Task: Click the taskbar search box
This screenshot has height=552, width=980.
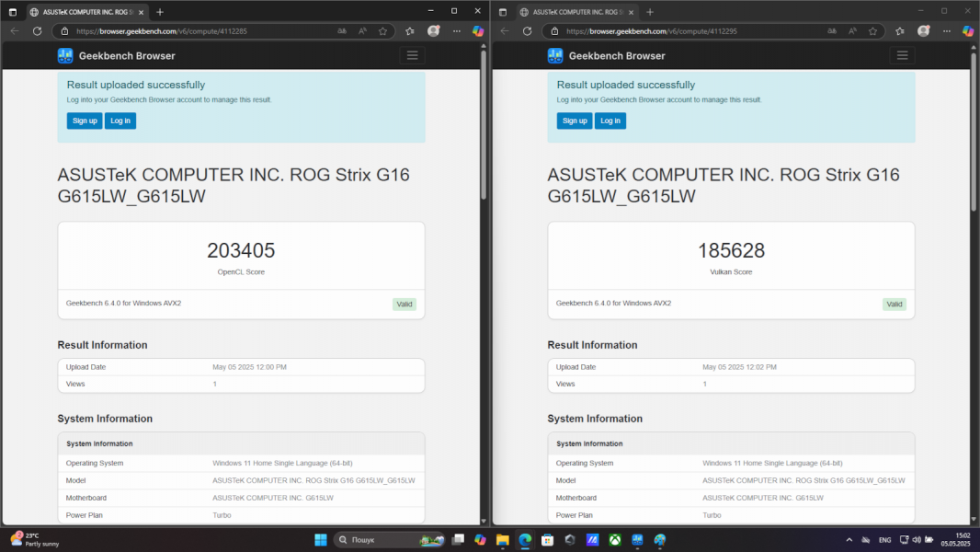Action: [390, 540]
